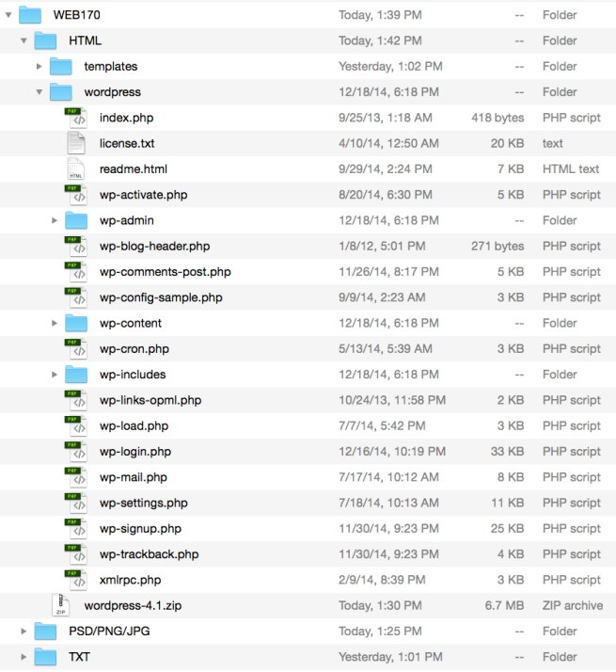Image resolution: width=616 pixels, height=672 pixels.
Task: Select the file name wp-trackback.php
Action: (x=150, y=554)
